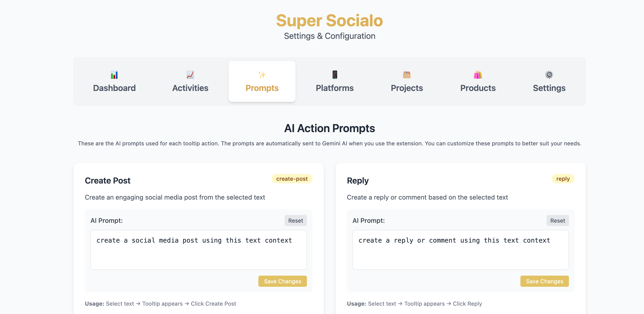Click the Projects folder icon
The image size is (644, 314).
[x=407, y=75]
